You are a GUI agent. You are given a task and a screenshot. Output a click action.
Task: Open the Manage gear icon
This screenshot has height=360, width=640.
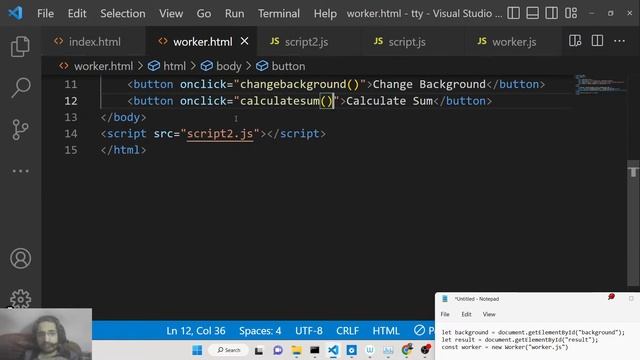[x=20, y=299]
